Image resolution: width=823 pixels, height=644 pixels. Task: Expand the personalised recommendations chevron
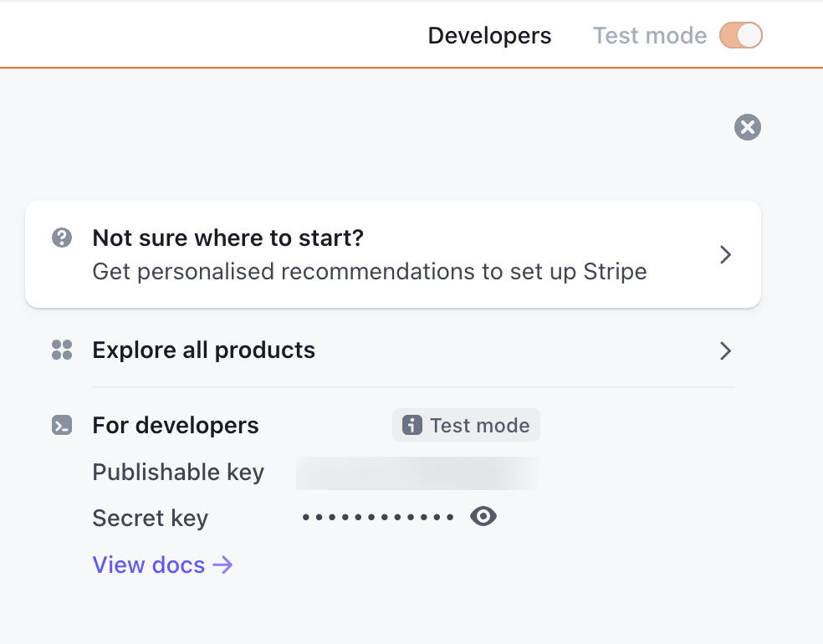click(725, 254)
